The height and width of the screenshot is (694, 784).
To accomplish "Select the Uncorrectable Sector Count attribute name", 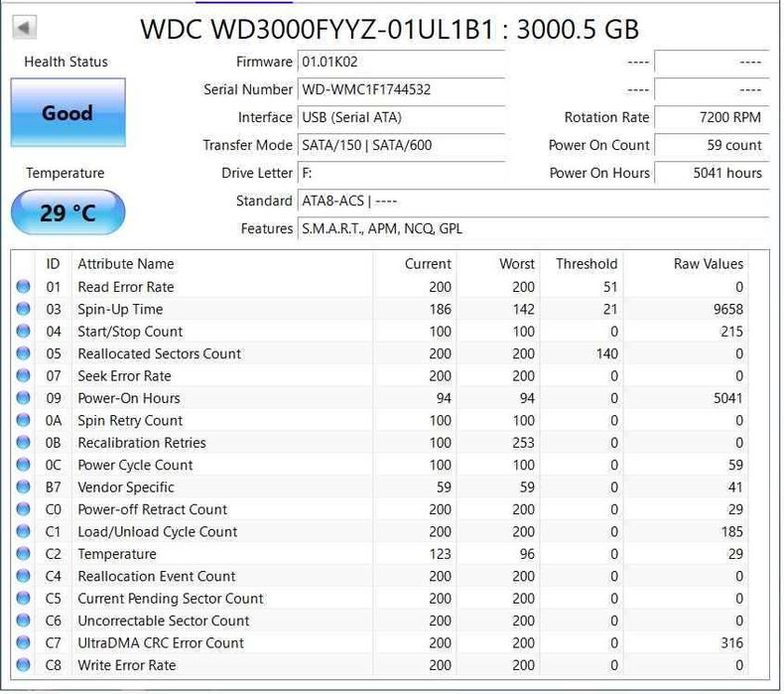I will [x=164, y=621].
